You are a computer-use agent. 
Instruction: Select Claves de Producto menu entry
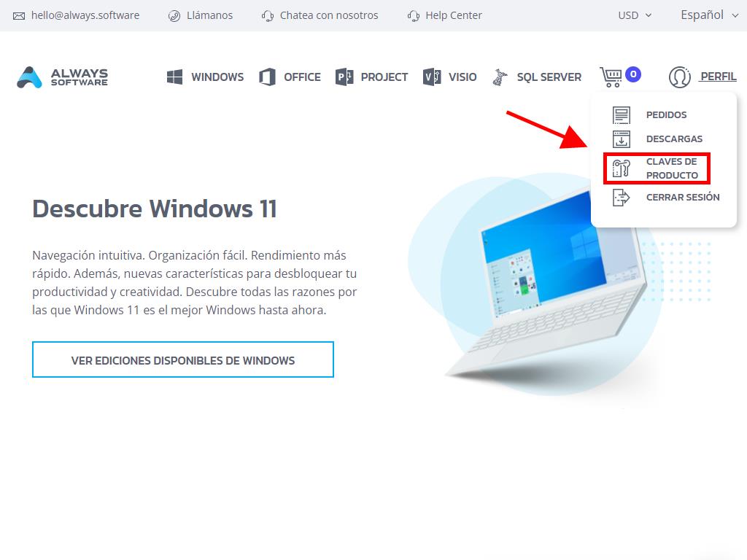(x=671, y=168)
